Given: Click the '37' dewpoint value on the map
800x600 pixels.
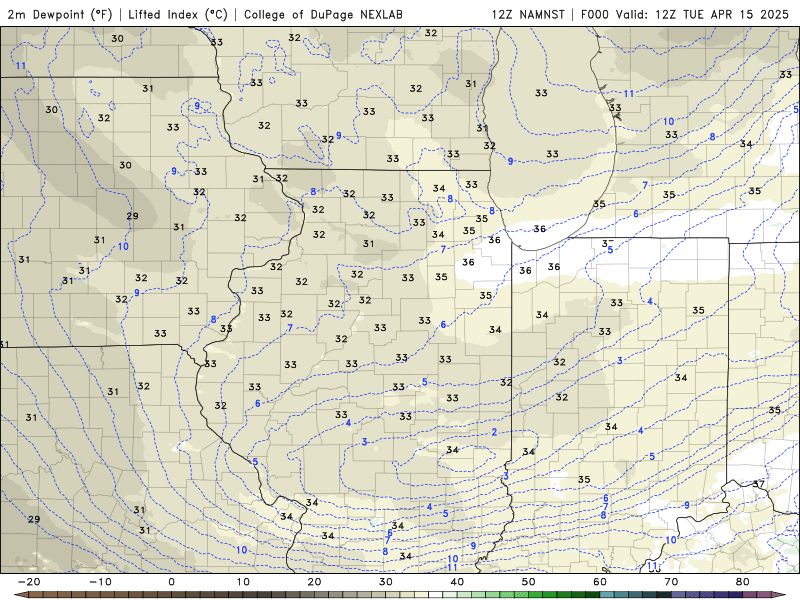Looking at the screenshot, I should (x=759, y=484).
